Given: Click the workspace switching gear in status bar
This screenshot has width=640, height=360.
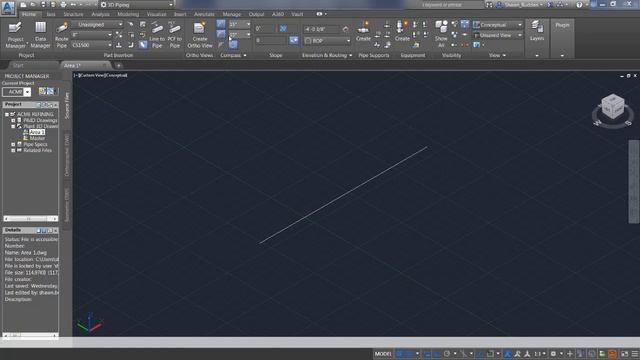Looking at the screenshot, I should coord(553,353).
